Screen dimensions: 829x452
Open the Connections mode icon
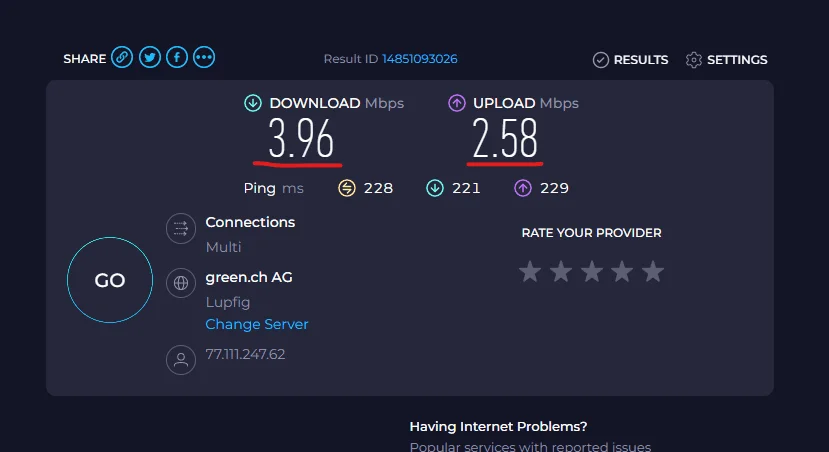[x=181, y=228]
